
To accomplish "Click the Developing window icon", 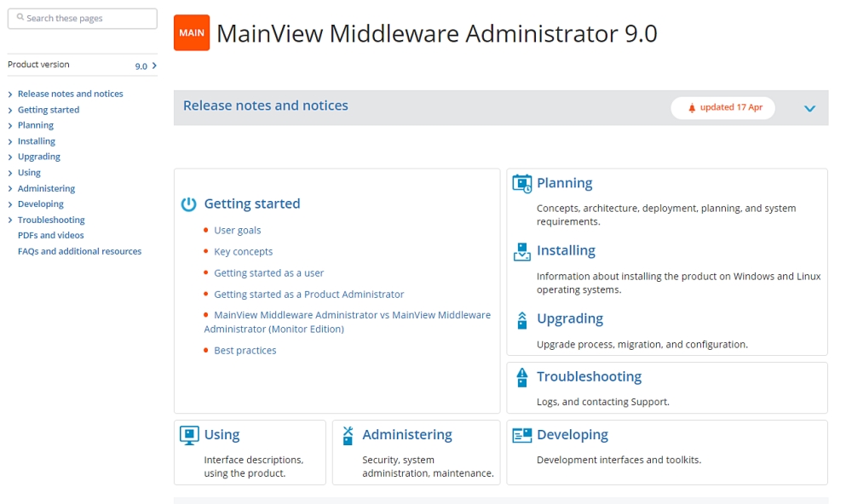I will 521,435.
